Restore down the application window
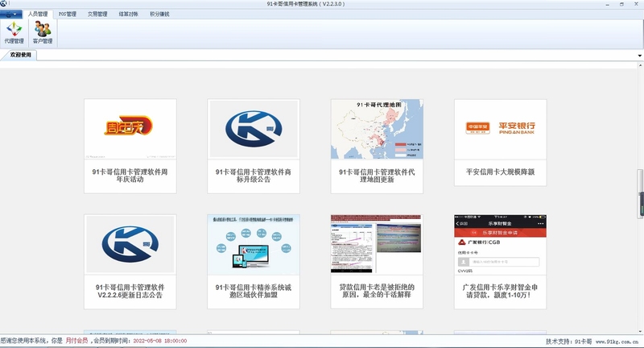The image size is (644, 348). tap(621, 4)
